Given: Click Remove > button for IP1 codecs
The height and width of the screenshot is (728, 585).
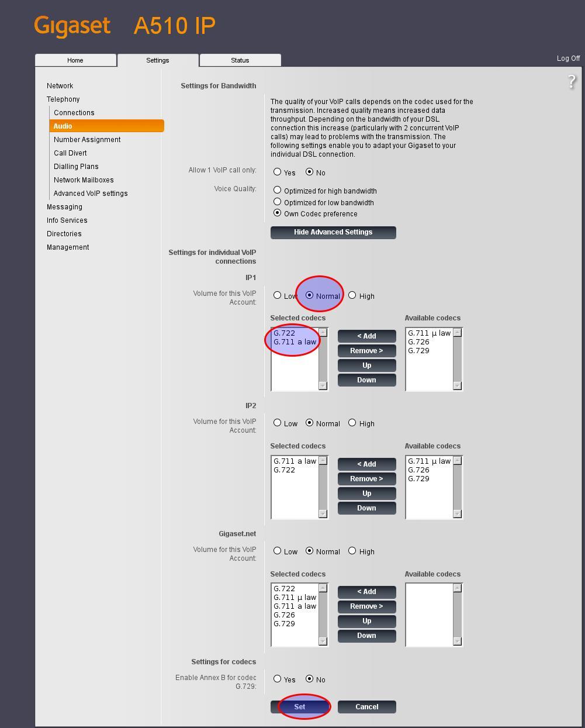Looking at the screenshot, I should (x=366, y=351).
